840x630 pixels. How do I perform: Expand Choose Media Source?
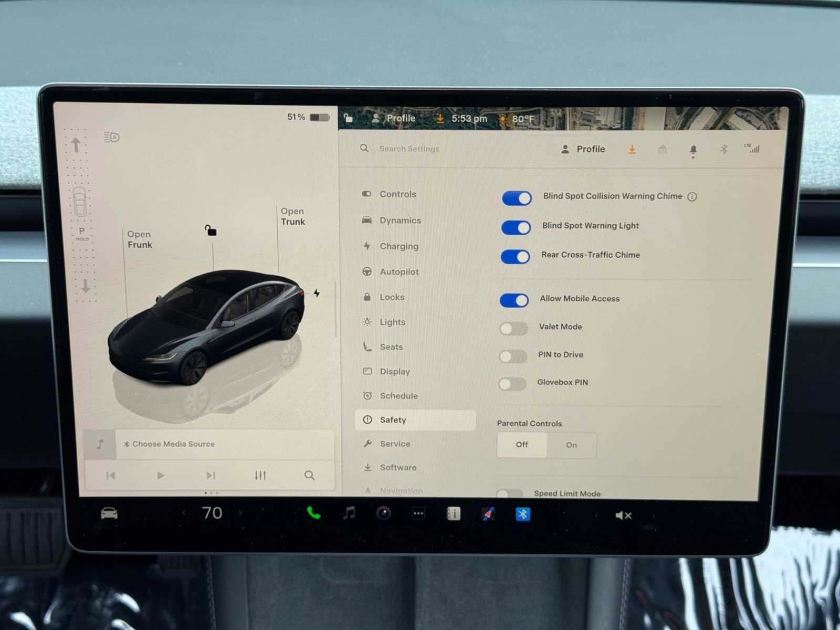(x=169, y=444)
